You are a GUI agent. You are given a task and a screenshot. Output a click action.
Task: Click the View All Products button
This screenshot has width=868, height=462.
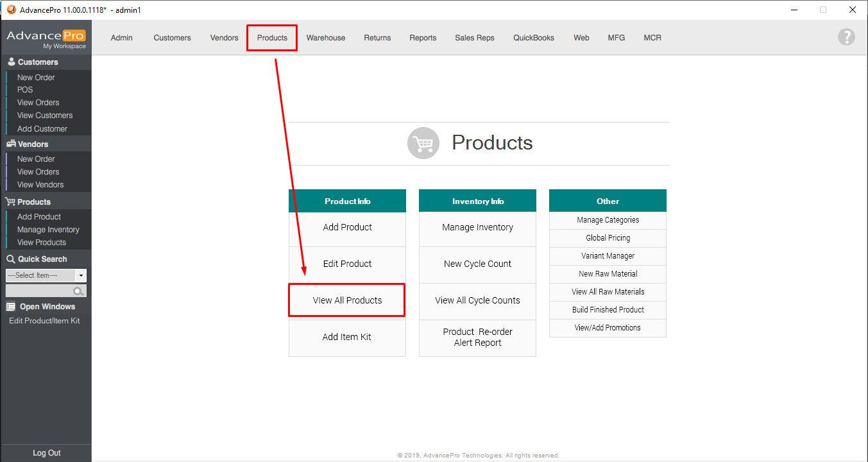coord(347,300)
